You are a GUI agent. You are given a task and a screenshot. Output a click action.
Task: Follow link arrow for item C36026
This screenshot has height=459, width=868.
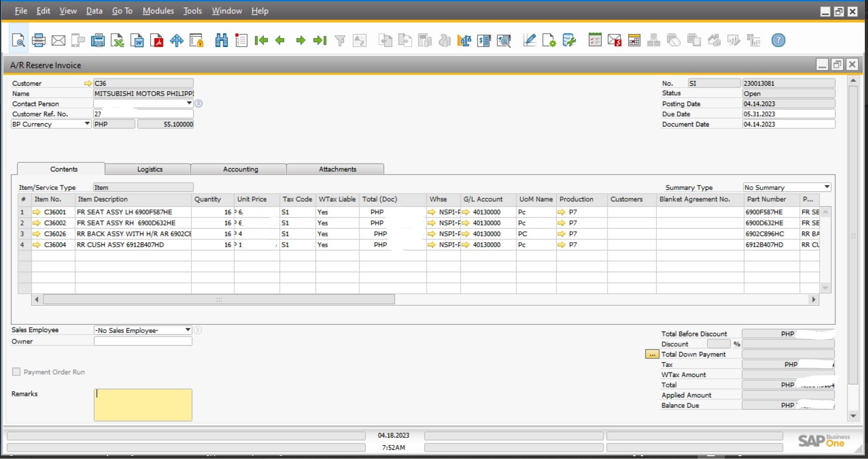coord(37,234)
